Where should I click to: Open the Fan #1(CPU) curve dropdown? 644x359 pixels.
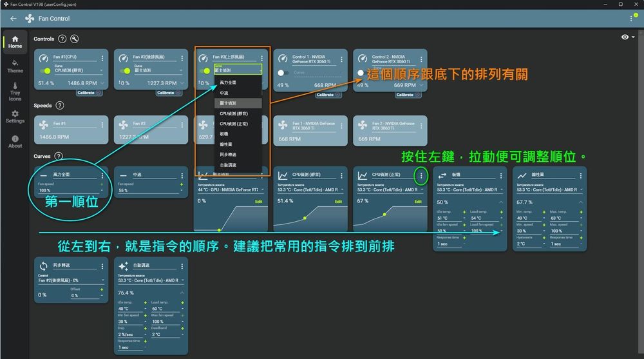(79, 70)
